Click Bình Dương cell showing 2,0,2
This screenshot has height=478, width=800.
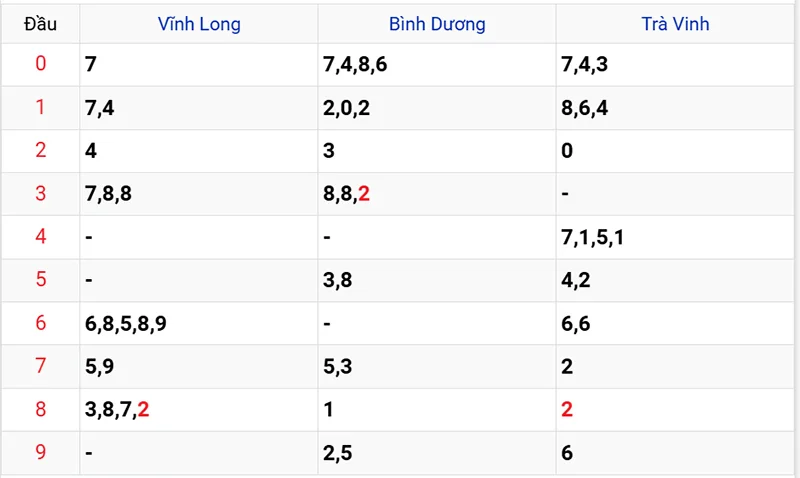(347, 107)
